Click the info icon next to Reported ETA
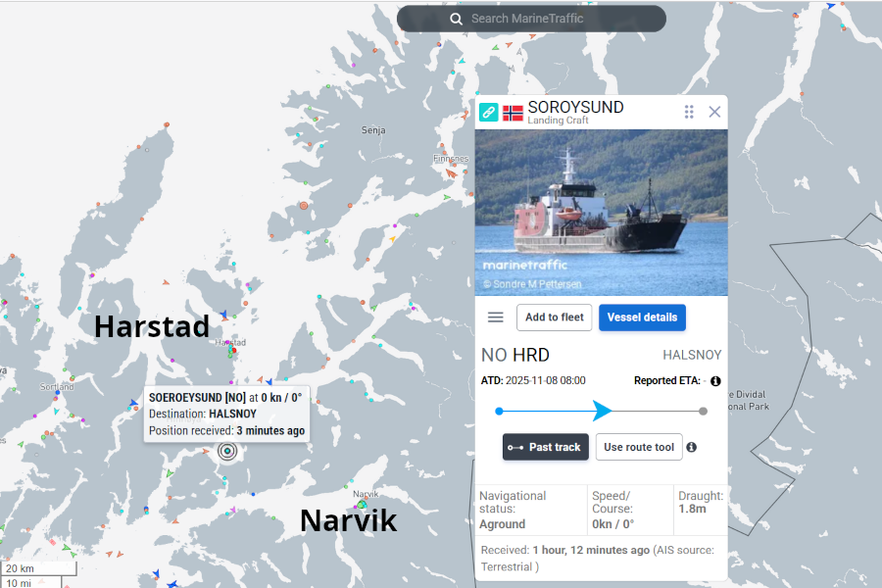Screen dimensions: 882x588 click(715, 380)
